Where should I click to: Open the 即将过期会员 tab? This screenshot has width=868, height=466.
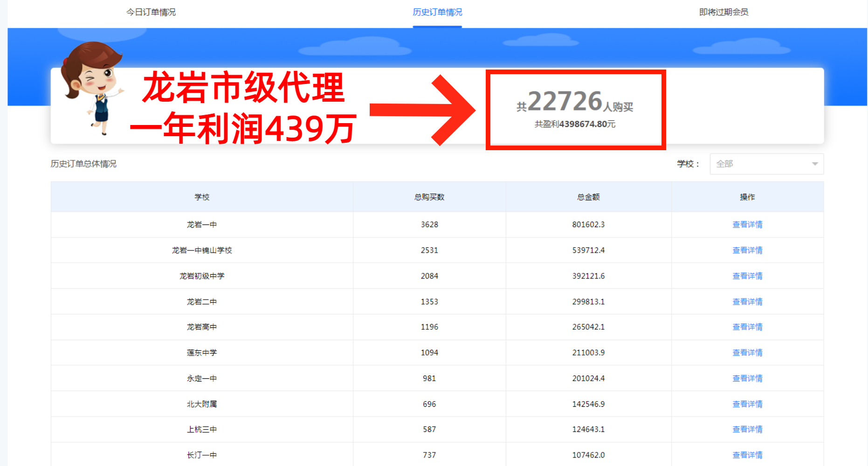723,12
